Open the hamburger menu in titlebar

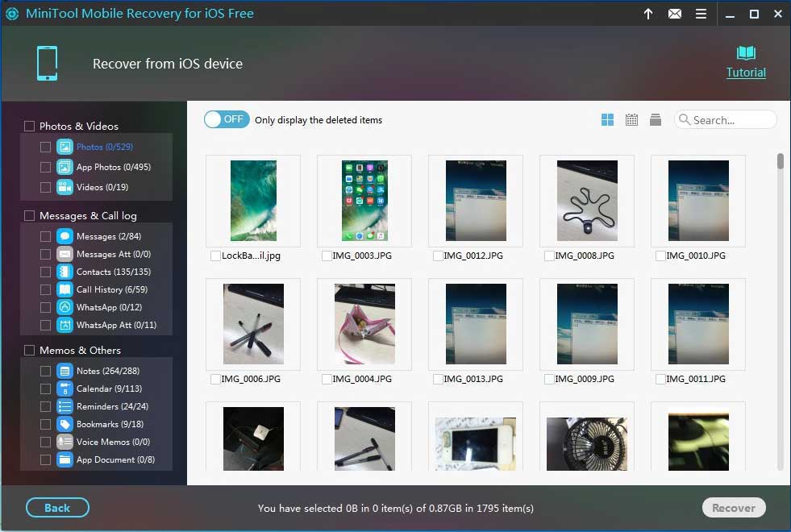(701, 14)
